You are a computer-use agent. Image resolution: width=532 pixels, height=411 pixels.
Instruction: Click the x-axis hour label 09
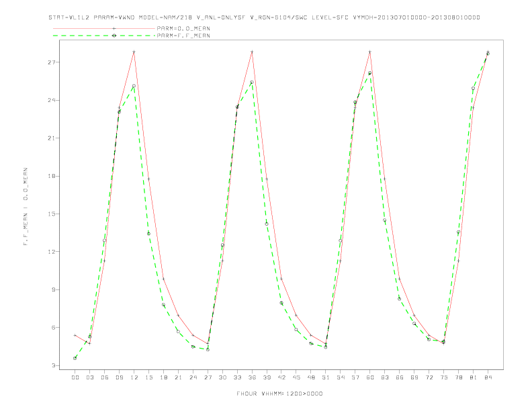point(119,377)
